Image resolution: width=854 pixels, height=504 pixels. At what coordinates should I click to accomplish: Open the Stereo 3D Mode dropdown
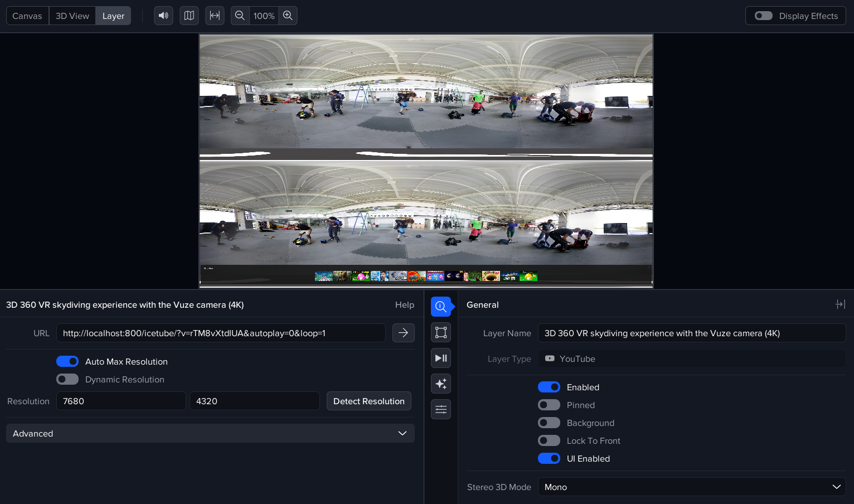pyautogui.click(x=691, y=487)
